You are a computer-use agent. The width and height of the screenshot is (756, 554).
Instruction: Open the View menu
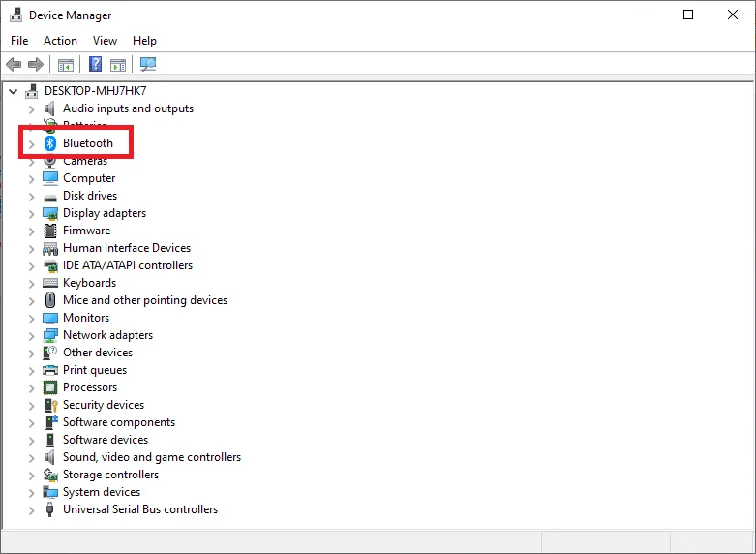pyautogui.click(x=105, y=41)
